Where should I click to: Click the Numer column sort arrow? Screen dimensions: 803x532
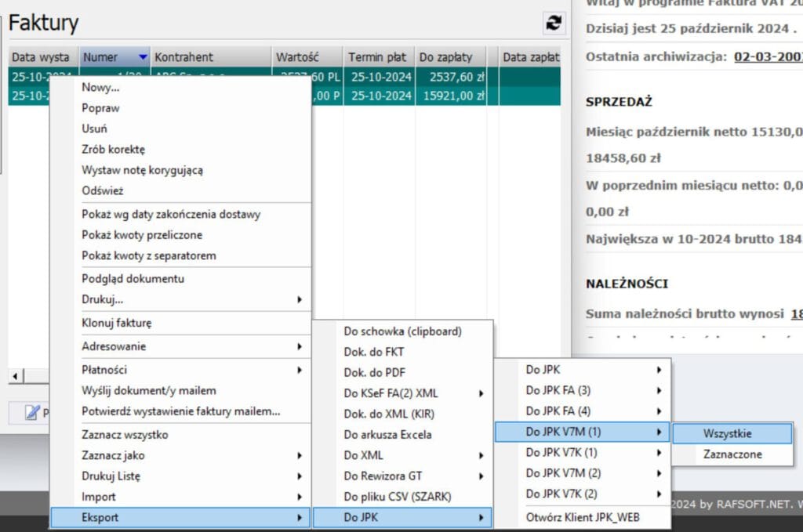coord(142,57)
